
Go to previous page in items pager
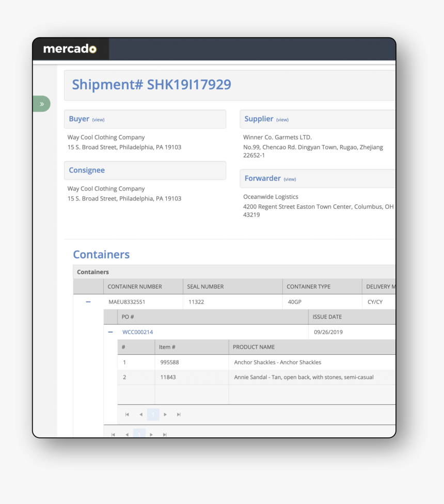tap(140, 414)
